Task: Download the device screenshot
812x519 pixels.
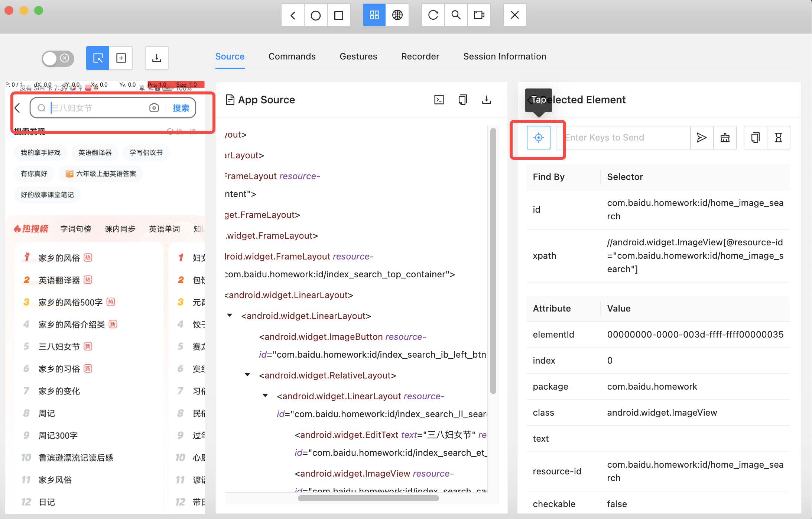Action: click(x=156, y=58)
